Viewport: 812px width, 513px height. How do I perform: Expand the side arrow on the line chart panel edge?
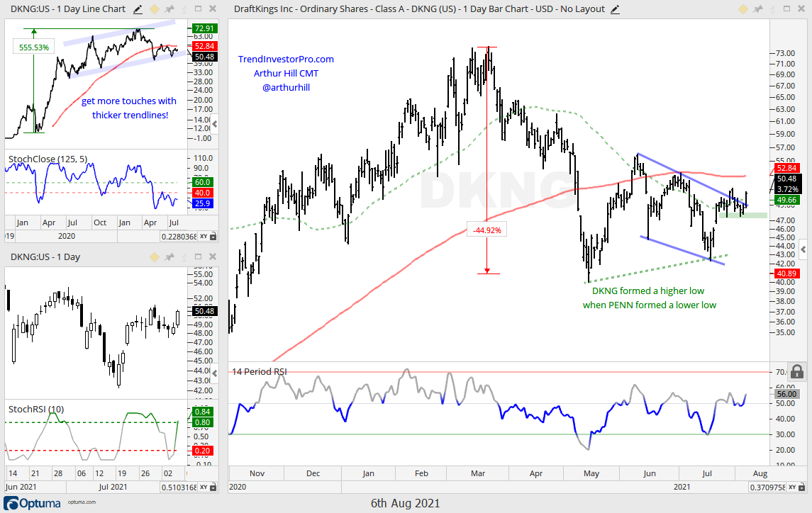click(x=215, y=124)
